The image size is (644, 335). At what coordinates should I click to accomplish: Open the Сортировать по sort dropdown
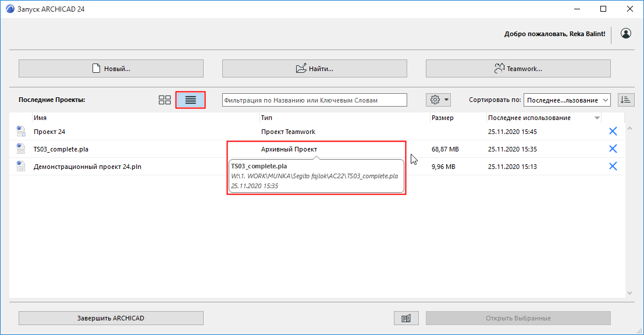(567, 100)
